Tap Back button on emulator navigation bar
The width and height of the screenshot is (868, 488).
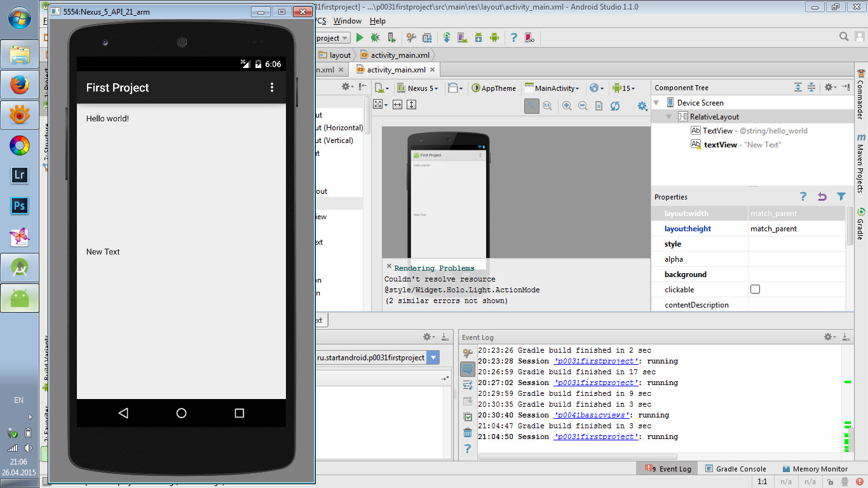[123, 413]
